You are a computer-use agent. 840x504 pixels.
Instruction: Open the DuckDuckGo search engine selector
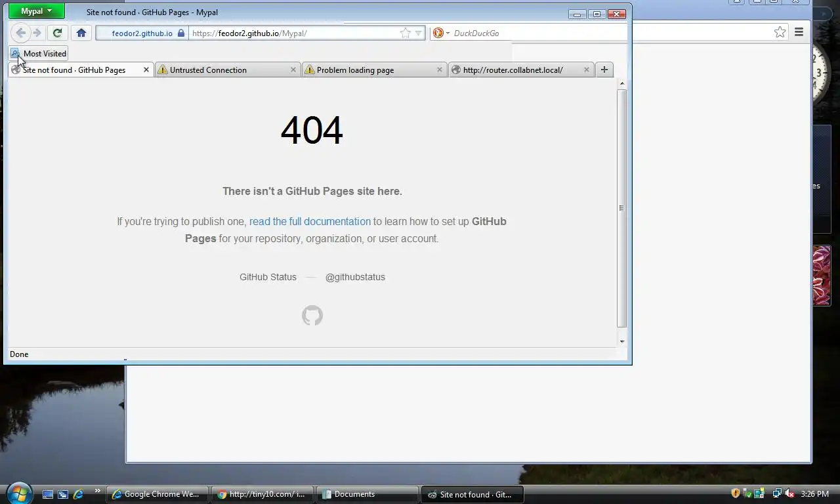441,33
